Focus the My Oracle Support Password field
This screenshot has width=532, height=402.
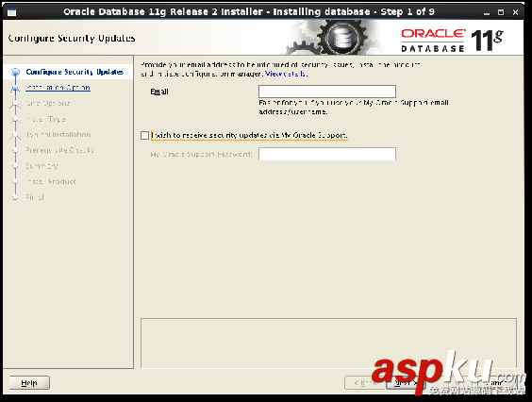click(327, 154)
